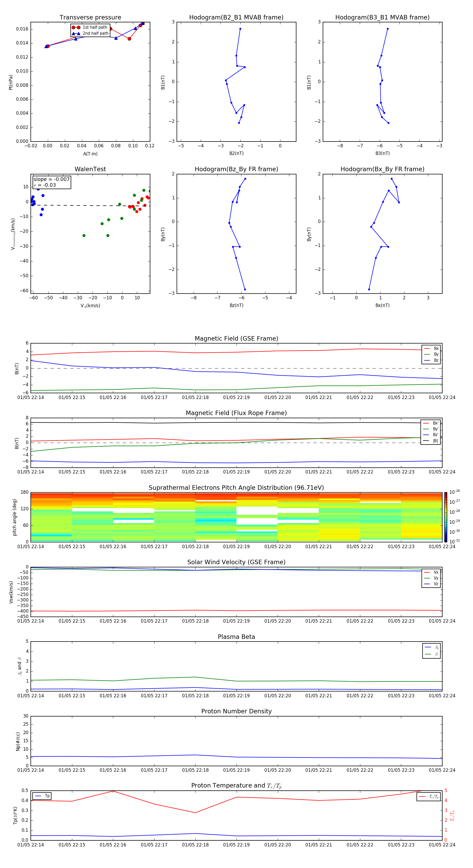Click the 'Magnetic Field (GSE Frame)' title
Image resolution: width=473 pixels, height=868 pixels.
pos(236,339)
